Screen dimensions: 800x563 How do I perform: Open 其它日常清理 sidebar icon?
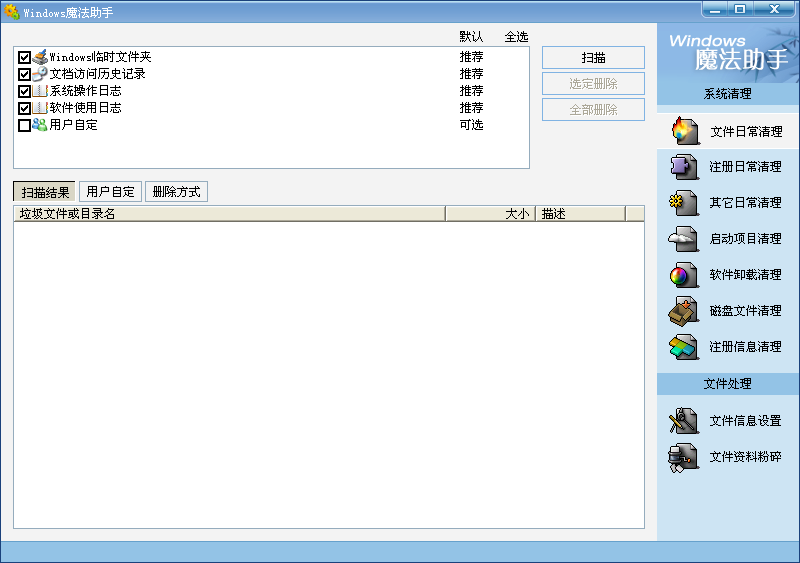pyautogui.click(x=684, y=203)
